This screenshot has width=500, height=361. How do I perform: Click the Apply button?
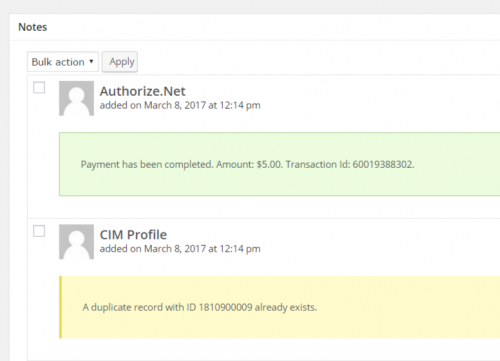120,62
